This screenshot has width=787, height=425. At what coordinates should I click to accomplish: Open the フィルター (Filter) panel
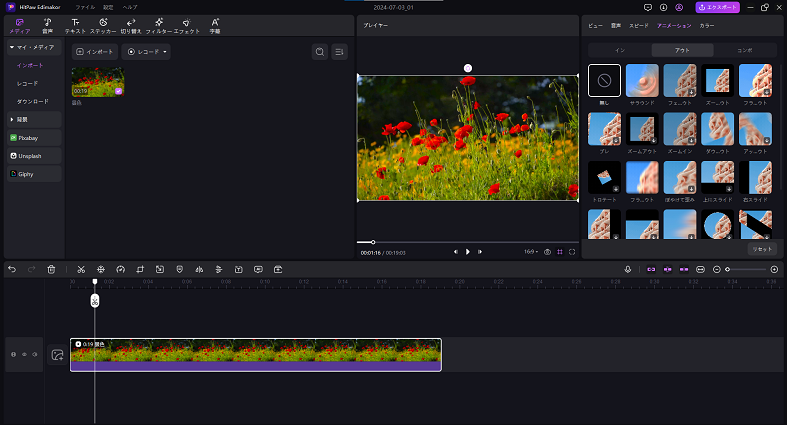159,25
